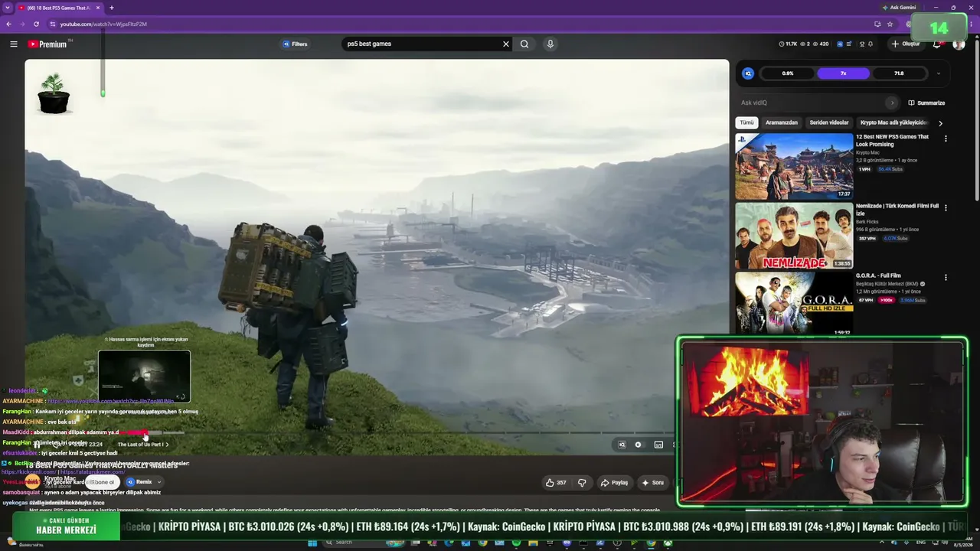Image resolution: width=980 pixels, height=551 pixels.
Task: Click the vidIQ icon in player controls
Action: coord(622,445)
